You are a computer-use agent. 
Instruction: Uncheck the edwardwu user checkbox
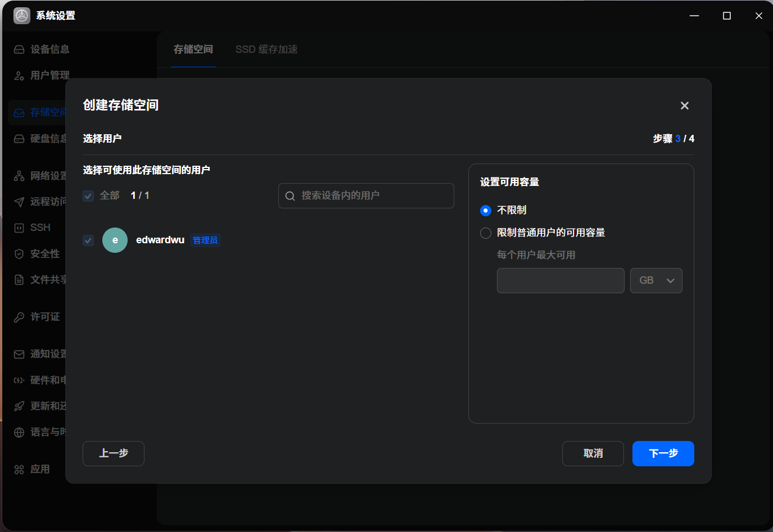pyautogui.click(x=88, y=240)
